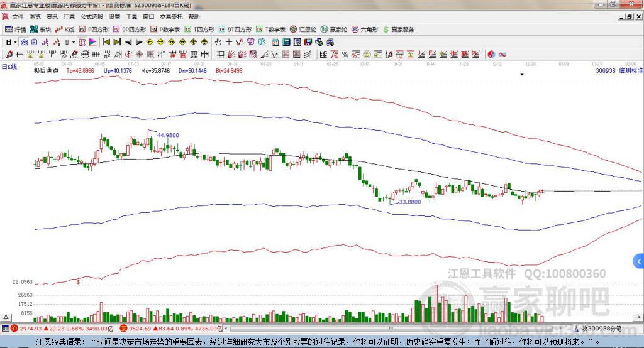Viewport: 644px width, 348px height.
Task: Click the 日K线 chart label
Action: (x=9, y=67)
